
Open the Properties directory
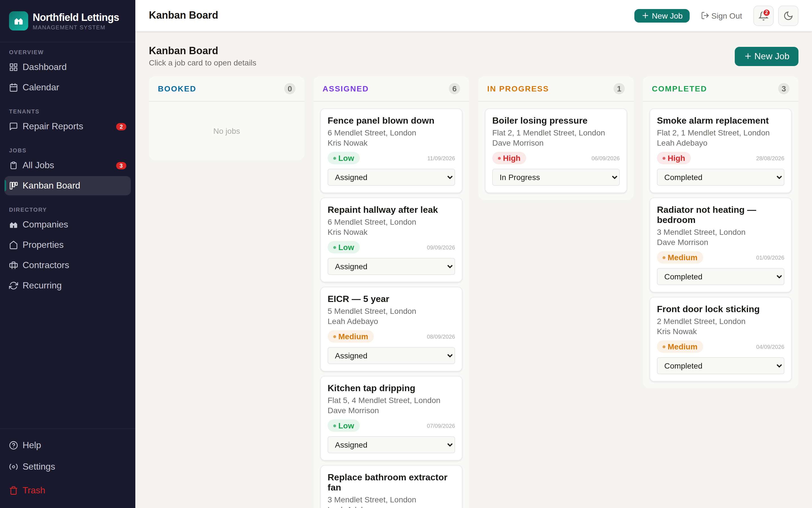click(x=68, y=245)
